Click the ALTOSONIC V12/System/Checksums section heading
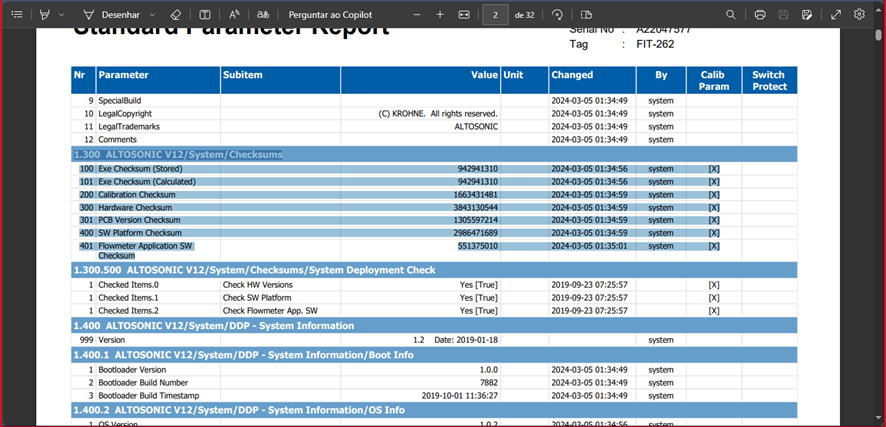This screenshot has width=886, height=427. [x=178, y=154]
